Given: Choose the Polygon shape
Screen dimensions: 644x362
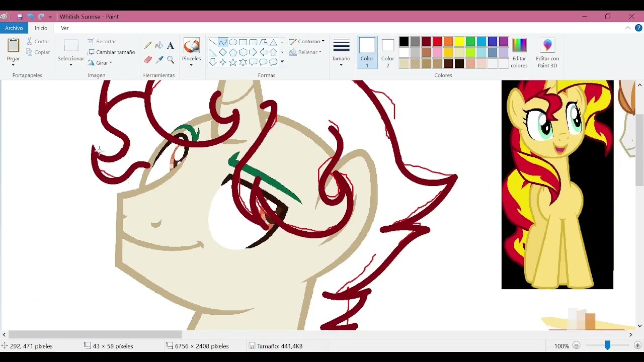Looking at the screenshot, I should (x=263, y=42).
